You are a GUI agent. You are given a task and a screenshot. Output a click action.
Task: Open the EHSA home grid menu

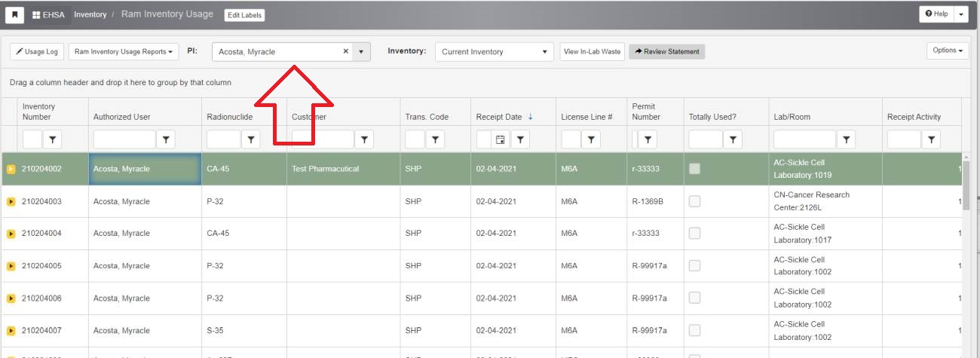coord(48,14)
